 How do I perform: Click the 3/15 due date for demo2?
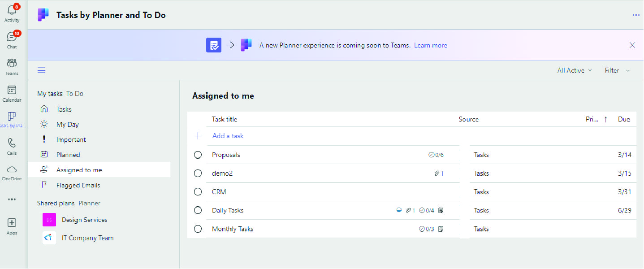[624, 174]
